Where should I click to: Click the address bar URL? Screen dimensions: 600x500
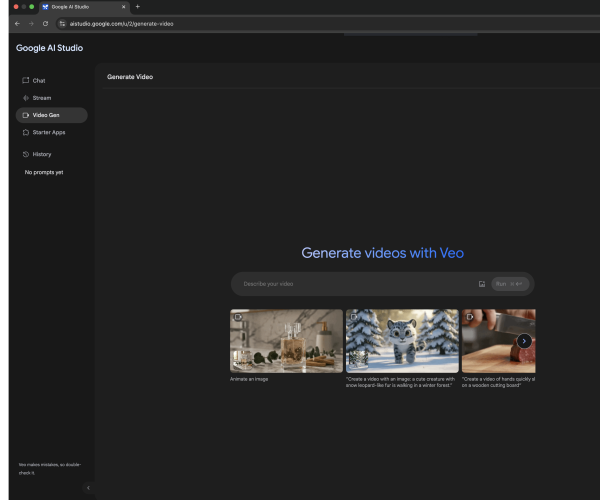[122, 24]
